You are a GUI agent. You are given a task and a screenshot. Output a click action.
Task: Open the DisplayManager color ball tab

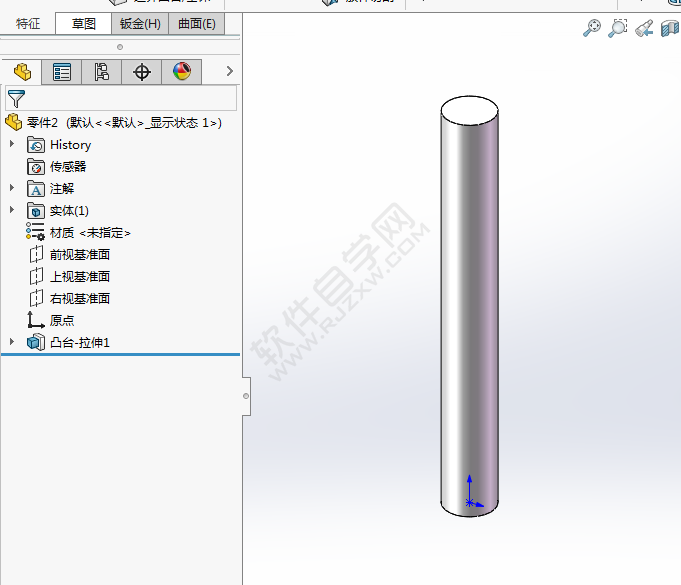[x=182, y=72]
